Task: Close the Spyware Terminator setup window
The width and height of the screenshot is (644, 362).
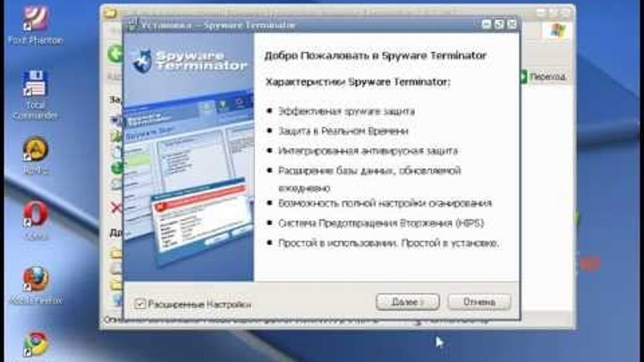Action: click(x=512, y=25)
